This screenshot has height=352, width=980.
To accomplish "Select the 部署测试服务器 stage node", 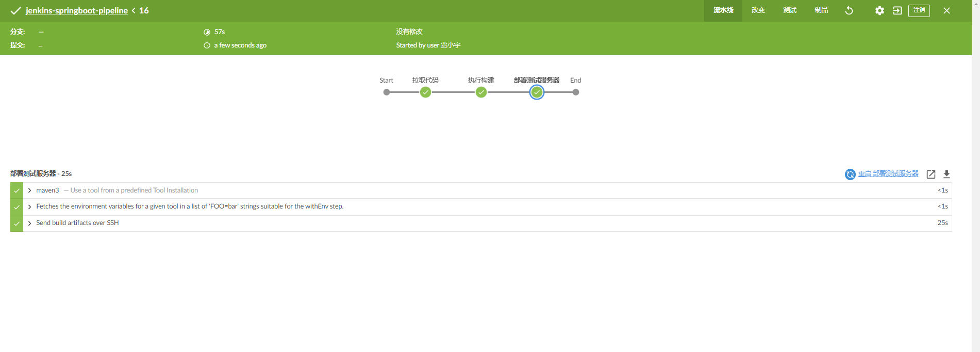I will (x=537, y=92).
